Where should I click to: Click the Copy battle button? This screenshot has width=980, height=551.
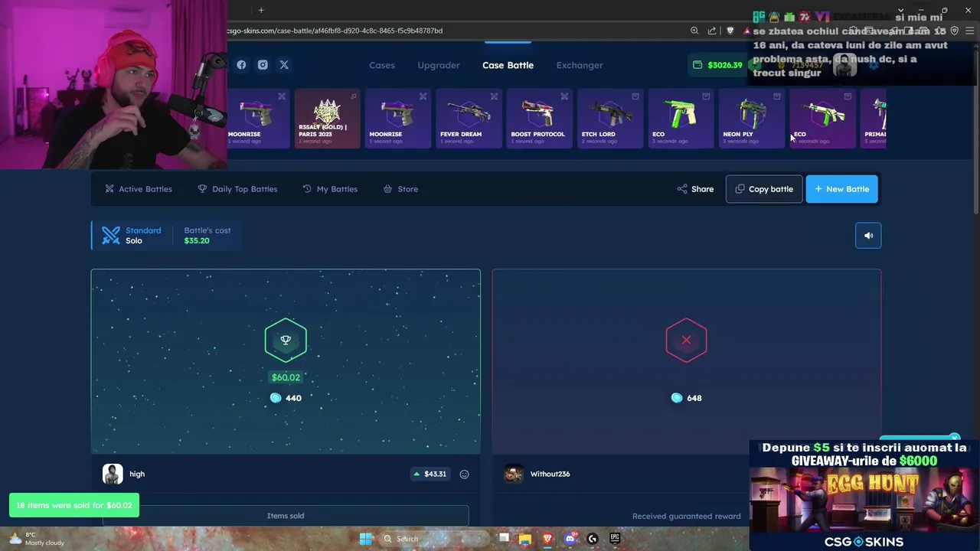764,189
